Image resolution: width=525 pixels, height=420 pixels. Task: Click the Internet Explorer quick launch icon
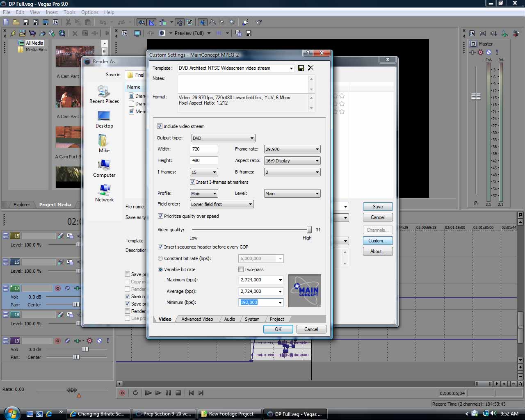[x=49, y=413]
